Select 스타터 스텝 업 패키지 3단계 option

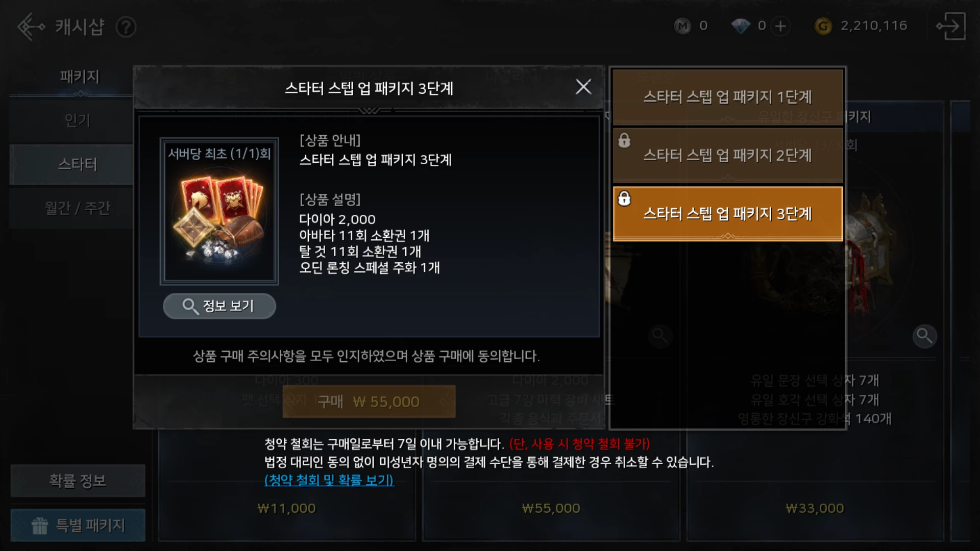click(x=727, y=213)
